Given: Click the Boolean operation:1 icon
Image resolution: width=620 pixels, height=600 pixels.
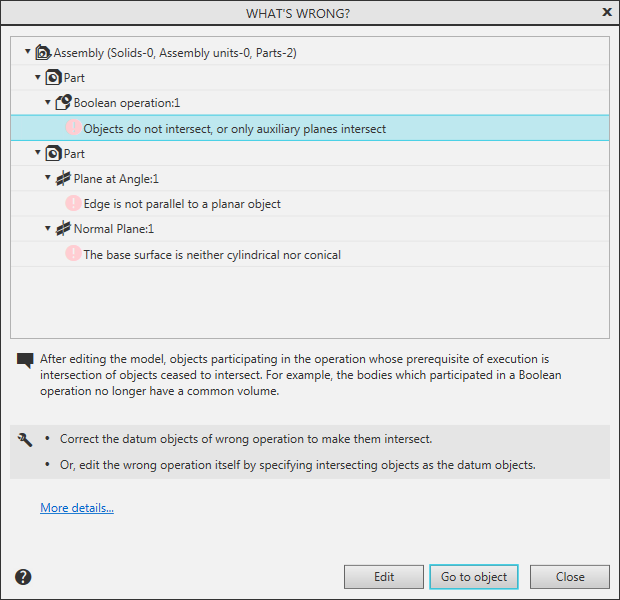Looking at the screenshot, I should [63, 102].
